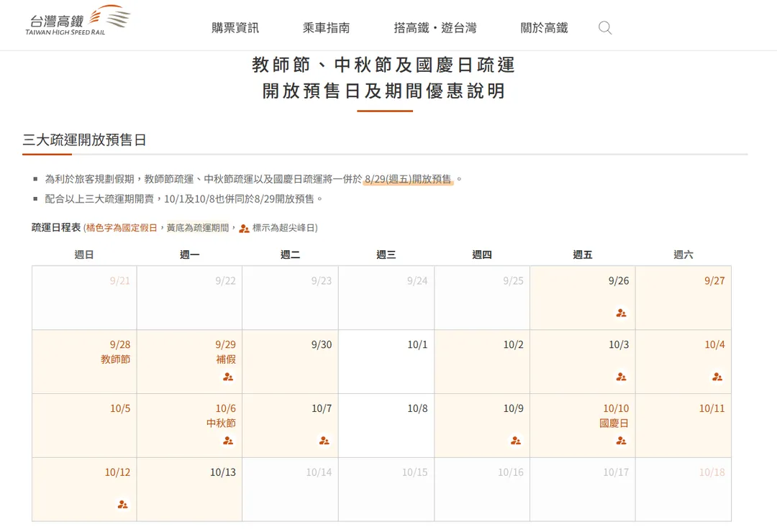Viewport: 777px width, 532px height.
Task: Select the 9/30 date cell
Action: [x=291, y=362]
